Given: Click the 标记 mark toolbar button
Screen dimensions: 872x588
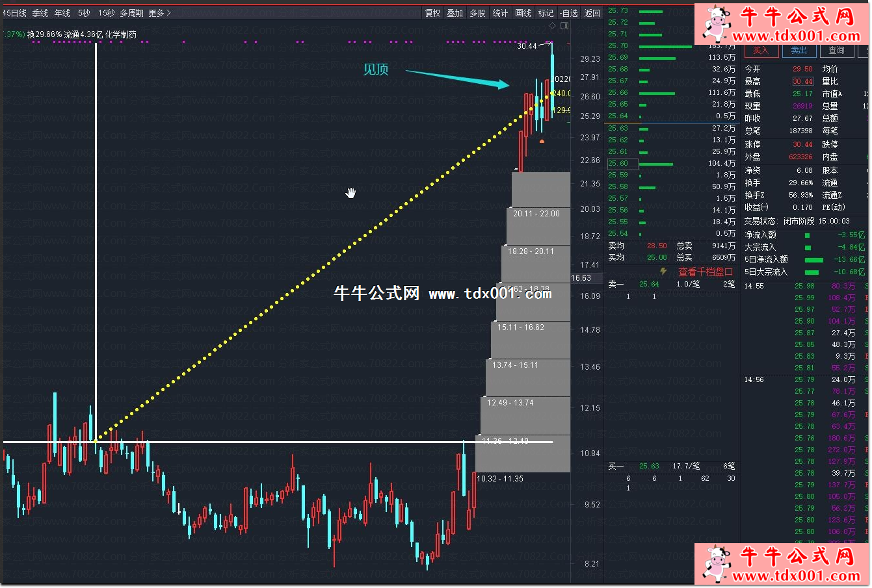Looking at the screenshot, I should click(x=546, y=13).
